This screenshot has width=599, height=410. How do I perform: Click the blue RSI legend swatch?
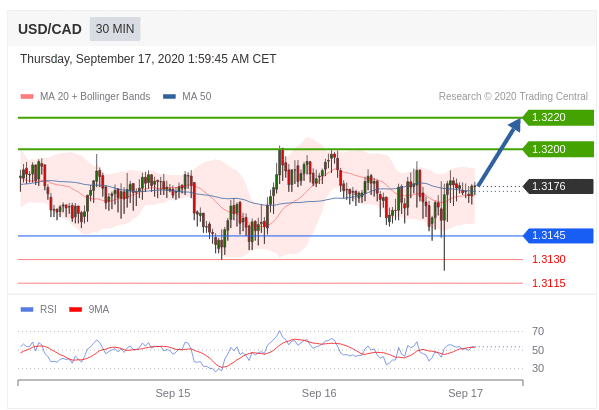[x=27, y=310]
